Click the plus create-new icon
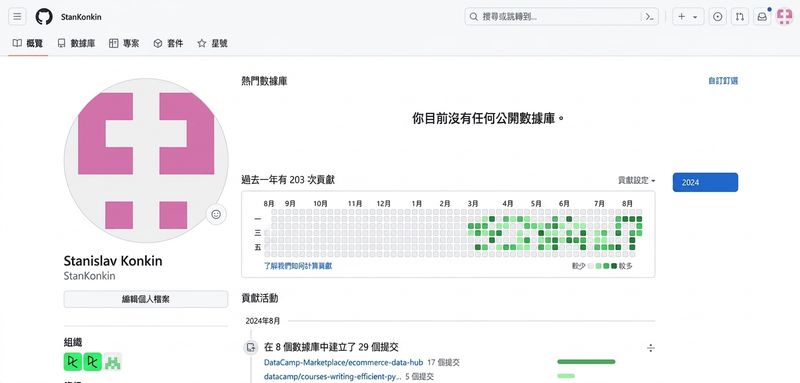Image resolution: width=800 pixels, height=383 pixels. tap(682, 17)
